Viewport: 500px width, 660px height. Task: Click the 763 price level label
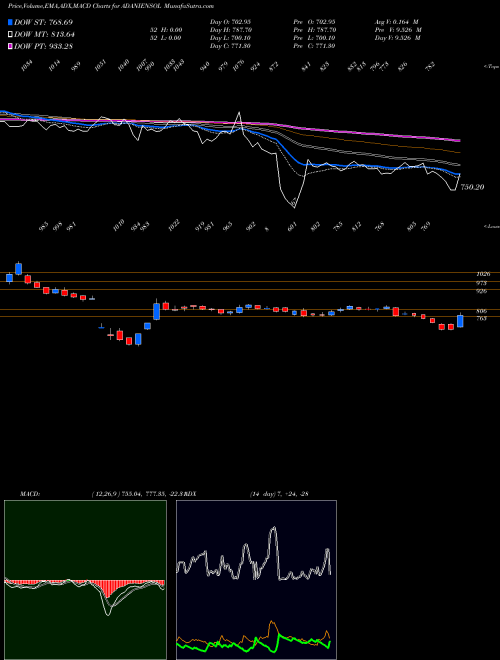(481, 319)
